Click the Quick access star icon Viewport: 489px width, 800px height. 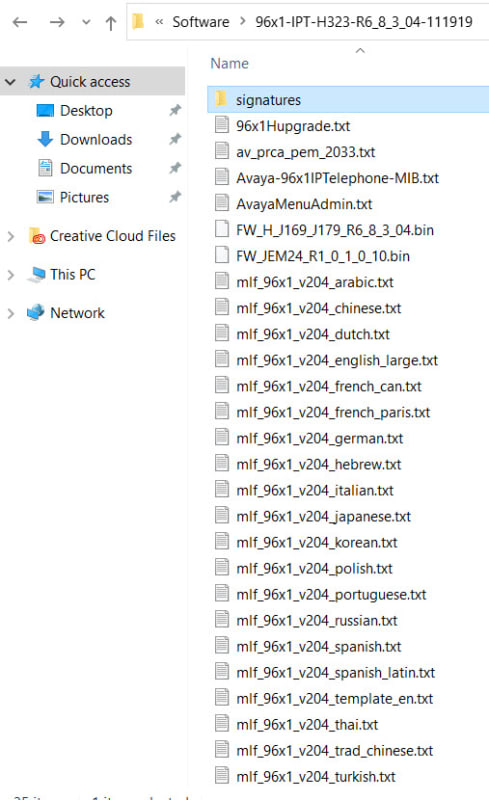tap(36, 81)
